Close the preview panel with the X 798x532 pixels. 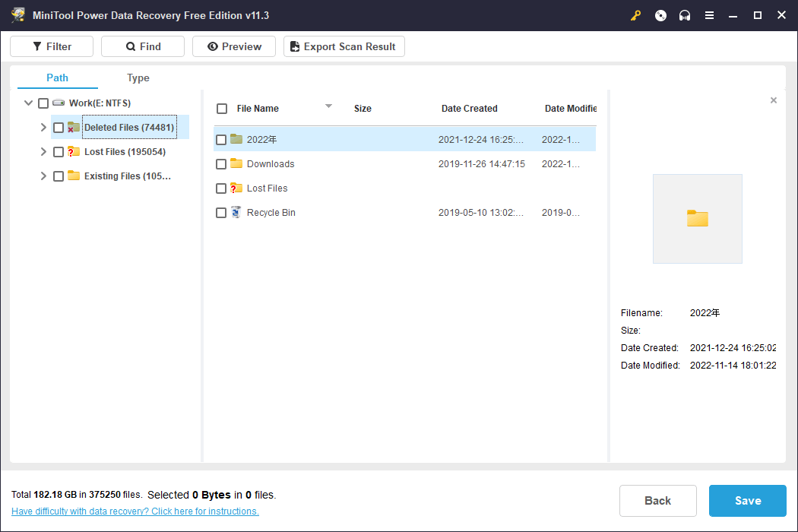point(774,100)
